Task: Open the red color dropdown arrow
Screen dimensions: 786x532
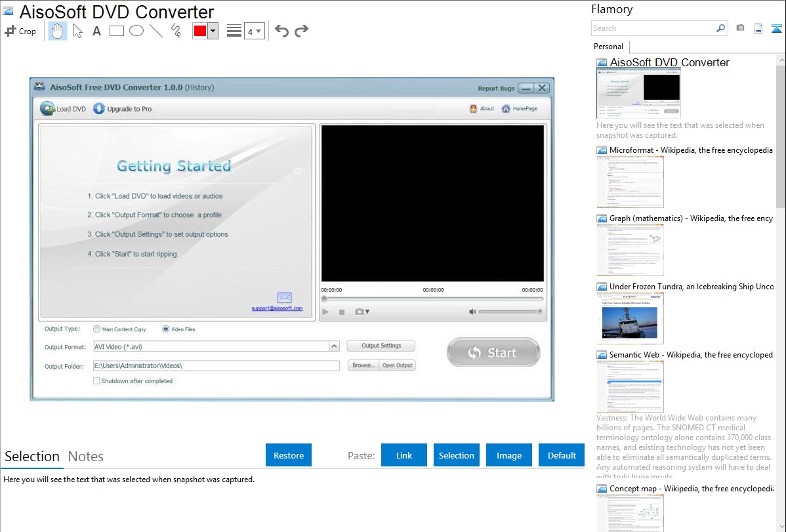Action: [213, 31]
